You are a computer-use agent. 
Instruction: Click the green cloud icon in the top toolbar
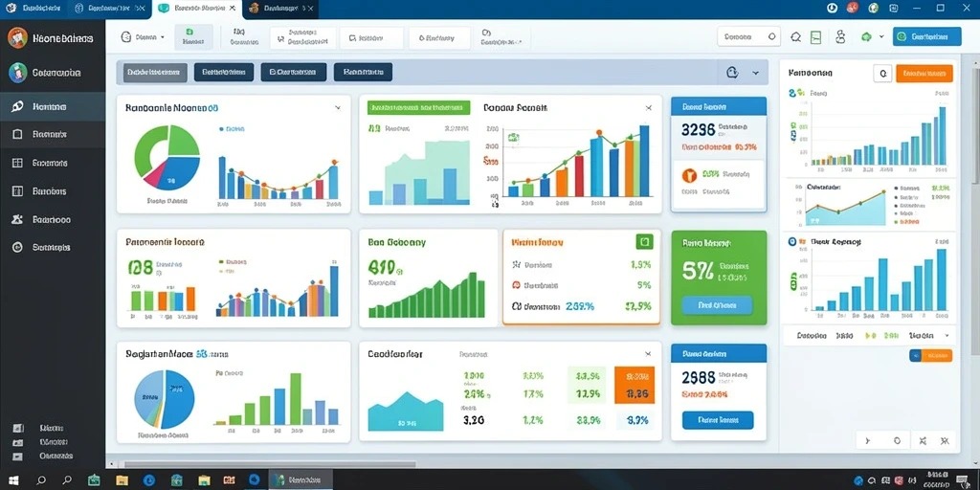click(x=866, y=37)
